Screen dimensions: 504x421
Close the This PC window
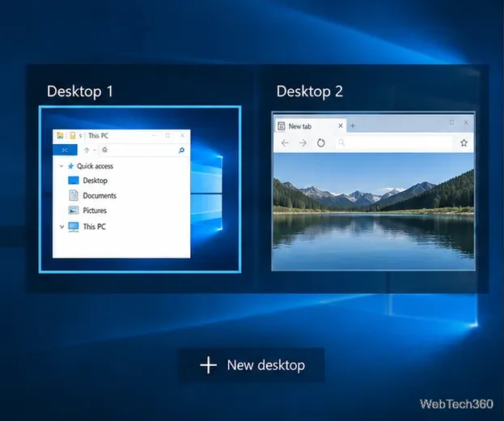pyautogui.click(x=183, y=136)
